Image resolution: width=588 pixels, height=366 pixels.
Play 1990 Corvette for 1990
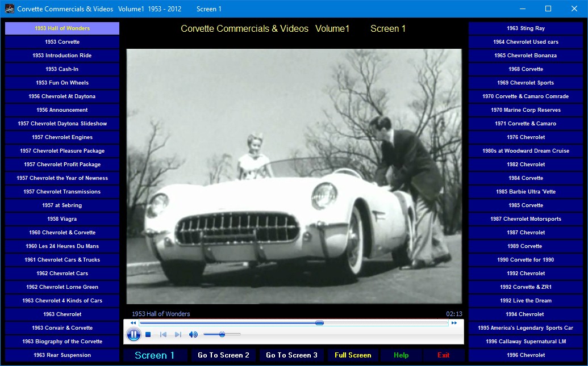[526, 260]
